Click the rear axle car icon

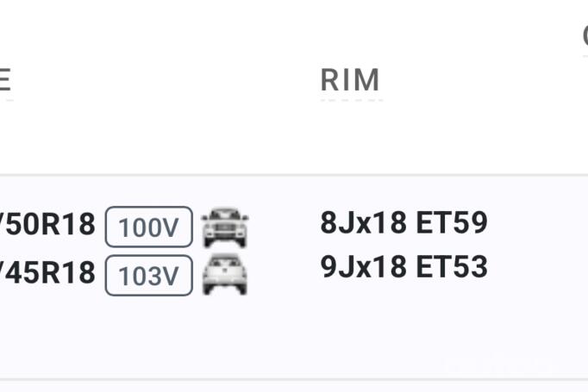224,275
